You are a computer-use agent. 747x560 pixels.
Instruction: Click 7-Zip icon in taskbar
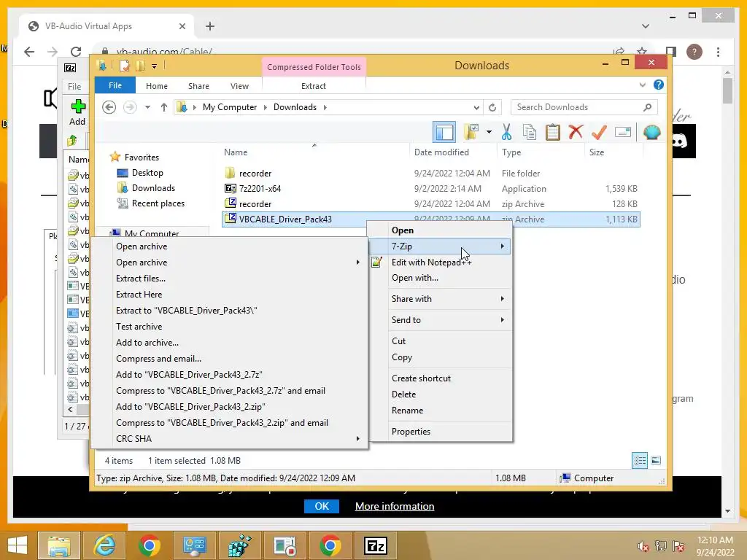coord(376,545)
